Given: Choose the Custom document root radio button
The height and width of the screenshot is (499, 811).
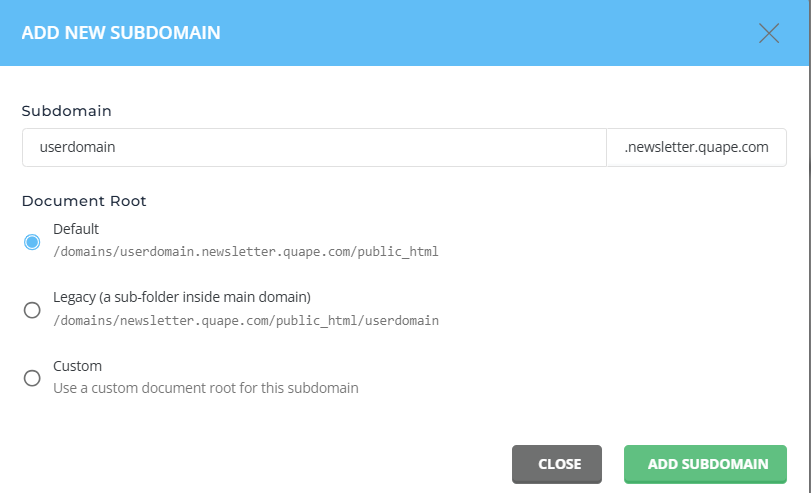Looking at the screenshot, I should click(x=32, y=378).
